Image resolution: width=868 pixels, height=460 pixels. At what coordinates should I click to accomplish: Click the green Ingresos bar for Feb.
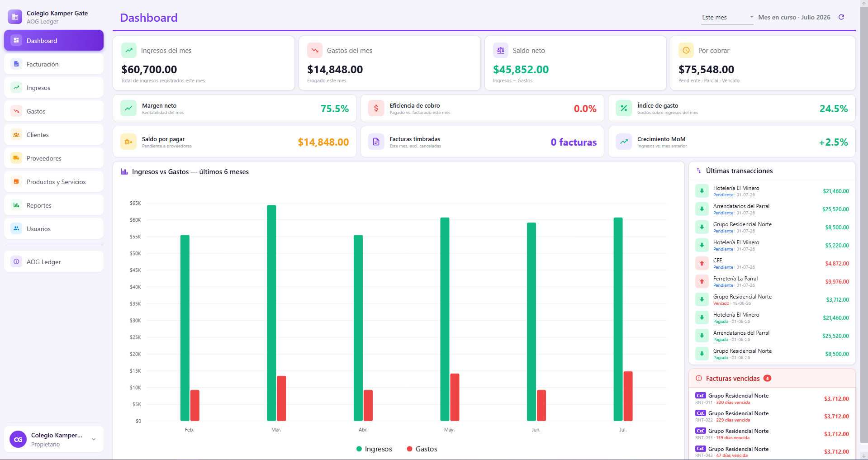[x=185, y=328]
